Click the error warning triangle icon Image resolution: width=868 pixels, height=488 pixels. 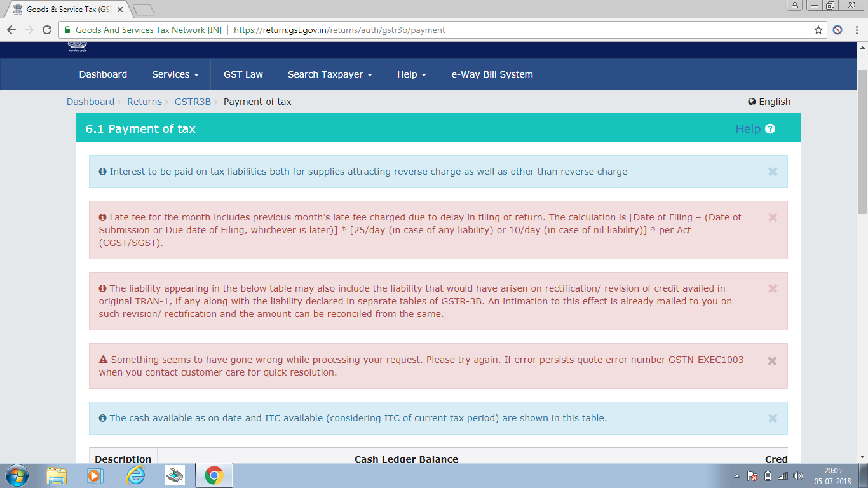point(103,360)
